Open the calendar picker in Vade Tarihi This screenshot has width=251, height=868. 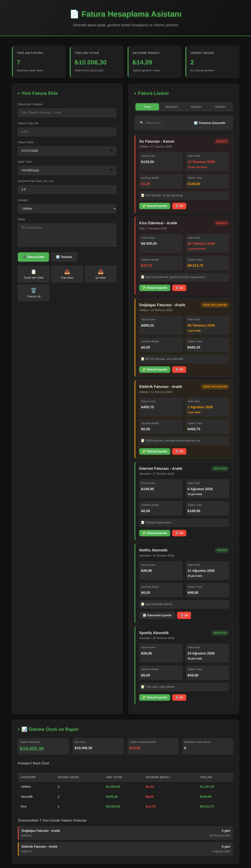click(x=111, y=170)
